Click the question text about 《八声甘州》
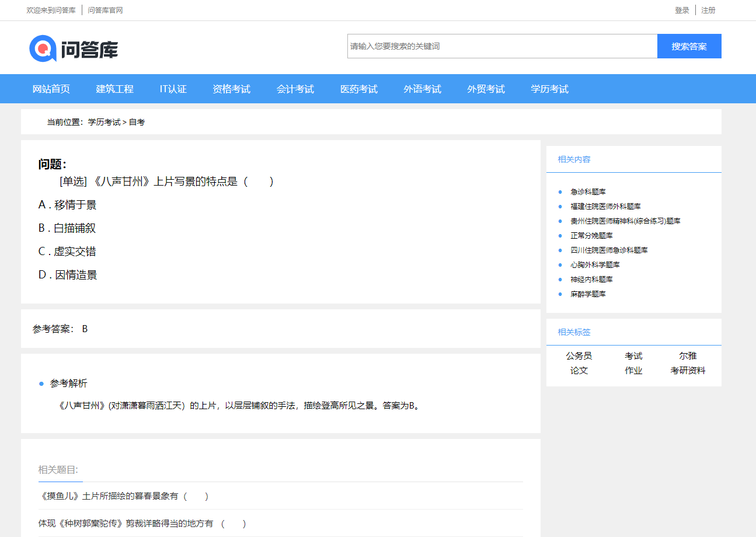 [x=167, y=182]
